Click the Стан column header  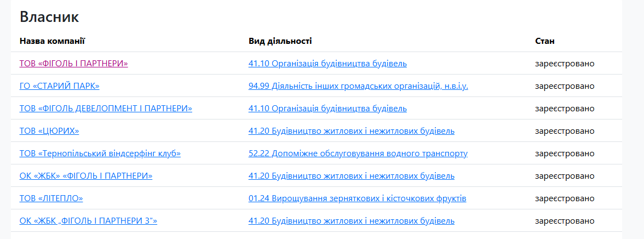pyautogui.click(x=545, y=41)
